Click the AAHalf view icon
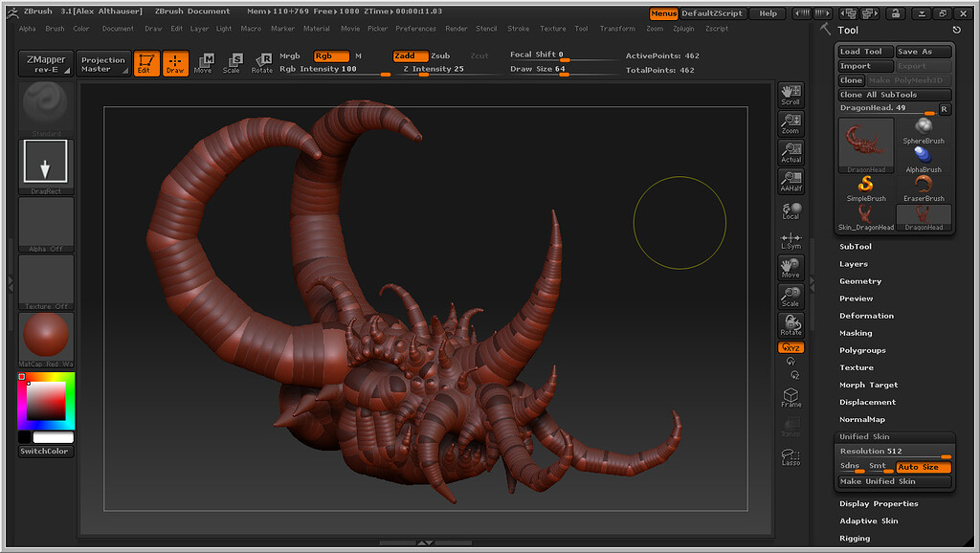980x553 pixels. click(791, 181)
